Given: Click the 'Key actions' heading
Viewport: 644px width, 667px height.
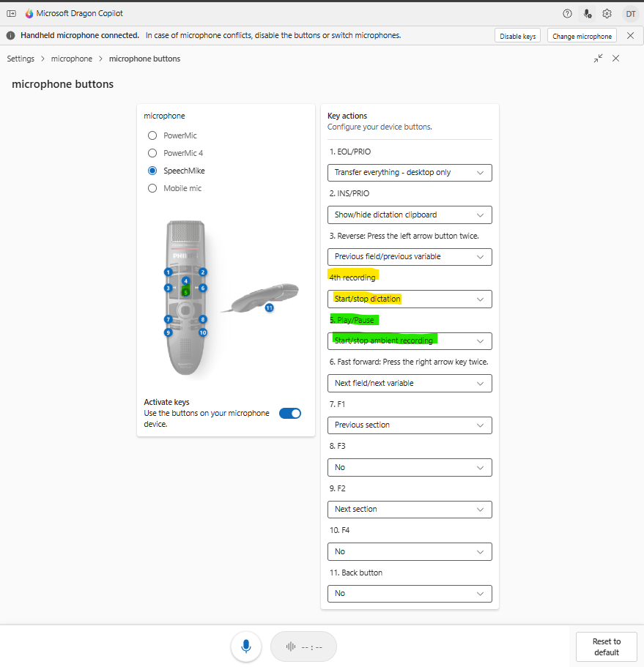Looking at the screenshot, I should pyautogui.click(x=347, y=116).
